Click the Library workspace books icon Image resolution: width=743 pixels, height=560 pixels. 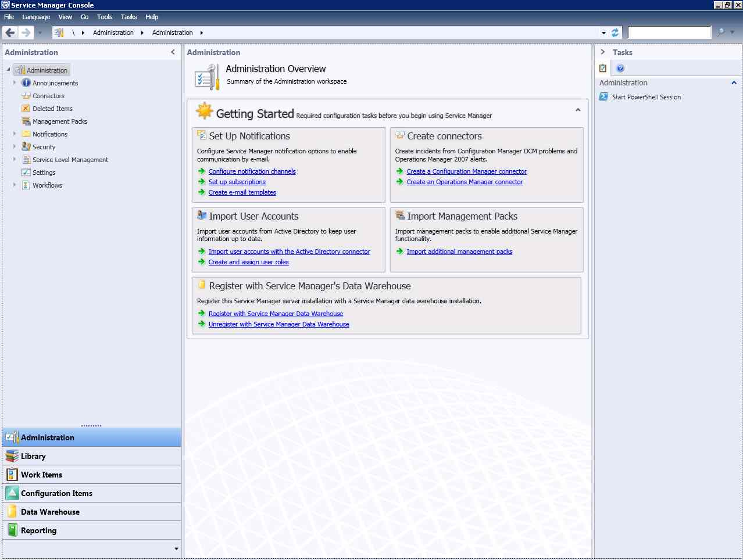pos(12,456)
